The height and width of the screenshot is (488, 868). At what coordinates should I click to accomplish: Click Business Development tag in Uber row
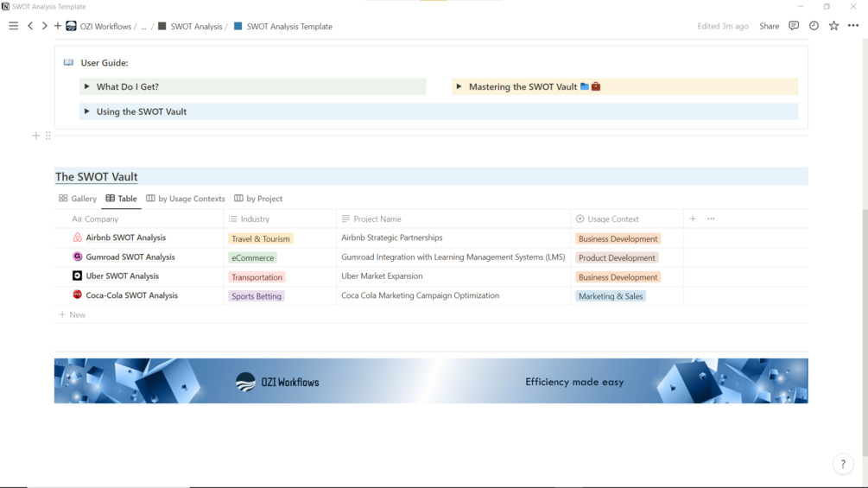pyautogui.click(x=618, y=277)
